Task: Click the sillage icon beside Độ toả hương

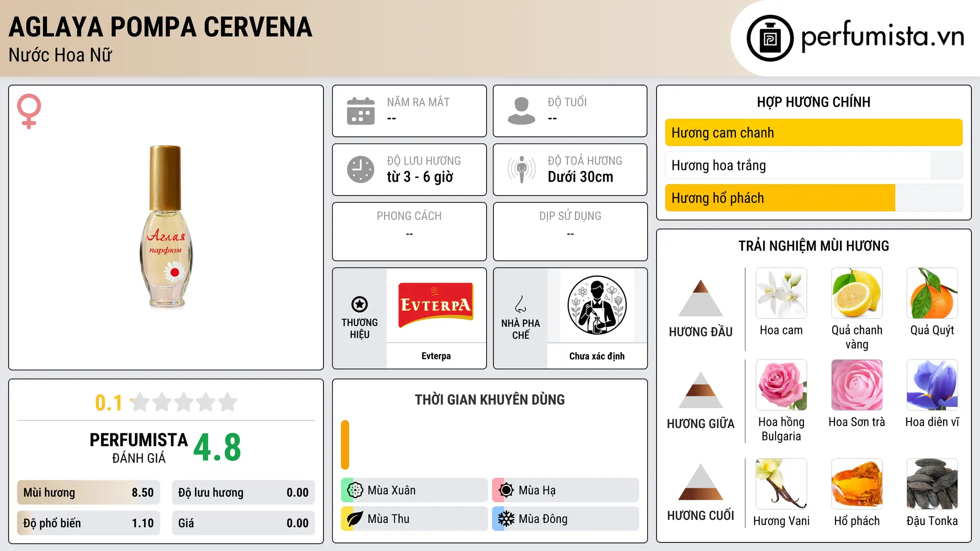Action: pyautogui.click(x=522, y=169)
